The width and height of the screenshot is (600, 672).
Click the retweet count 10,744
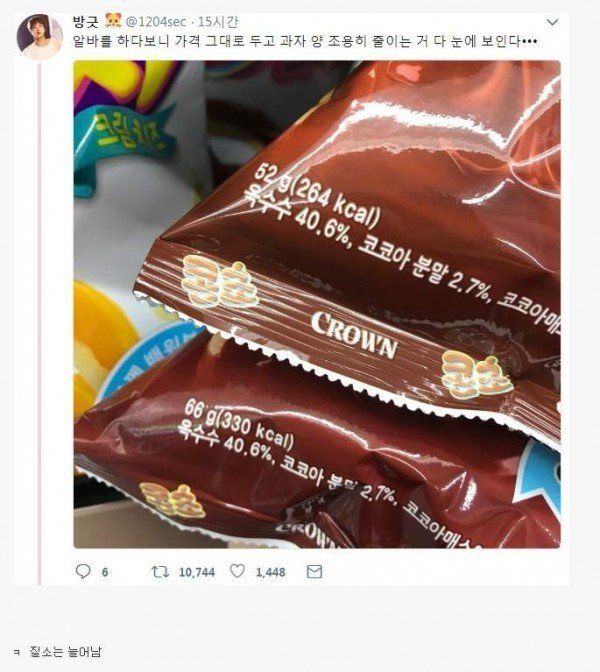(x=197, y=572)
